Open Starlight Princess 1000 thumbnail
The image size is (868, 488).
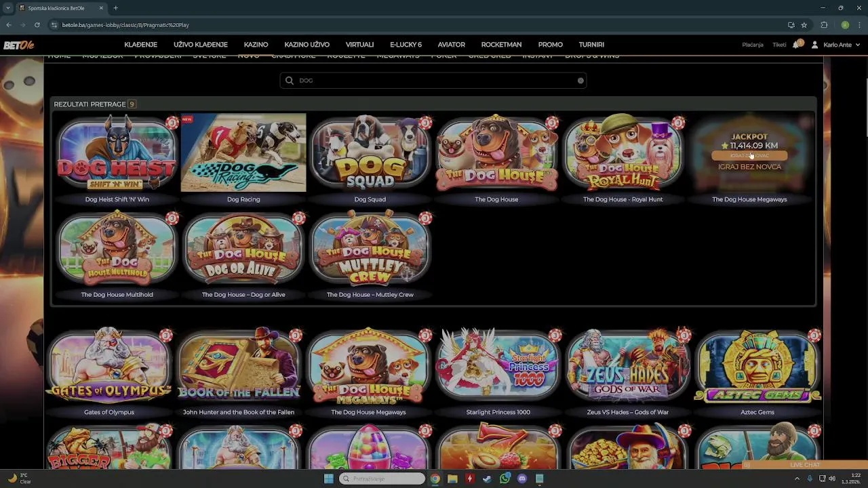(x=498, y=366)
